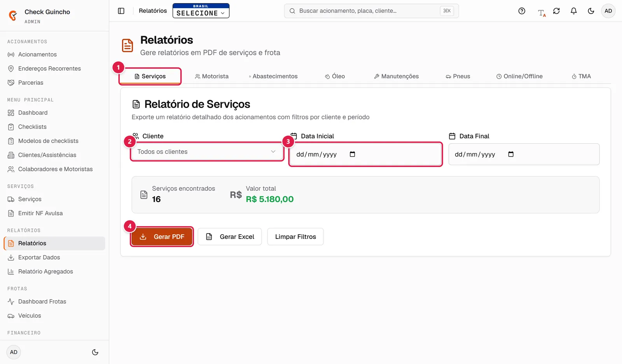
Task: Open Relatório Agregados in sidebar
Action: 54,272
